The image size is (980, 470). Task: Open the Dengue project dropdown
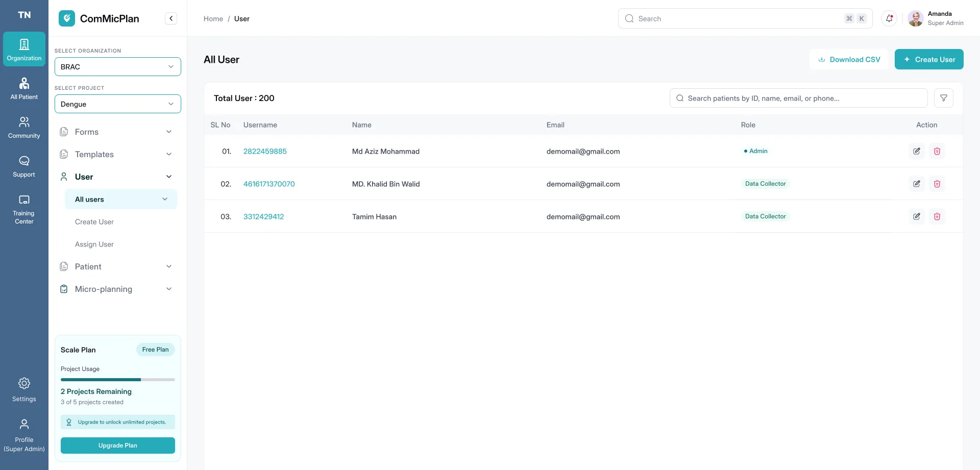pyautogui.click(x=118, y=104)
